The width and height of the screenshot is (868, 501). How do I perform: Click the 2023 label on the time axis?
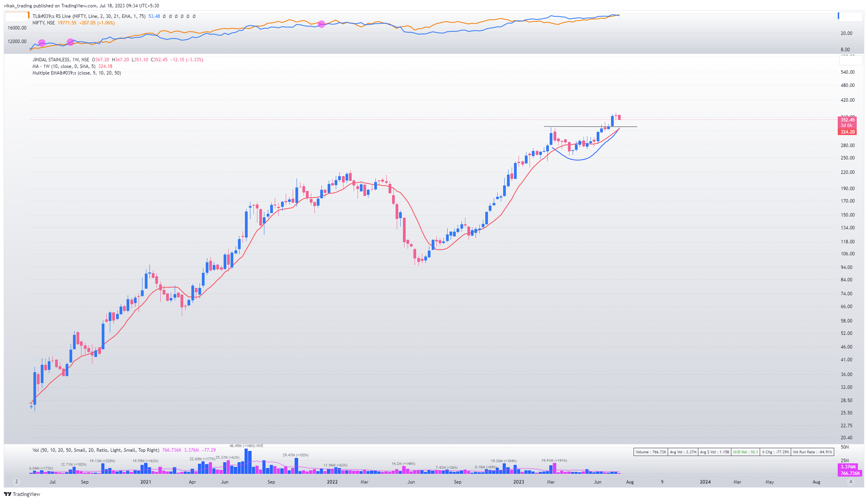click(519, 482)
